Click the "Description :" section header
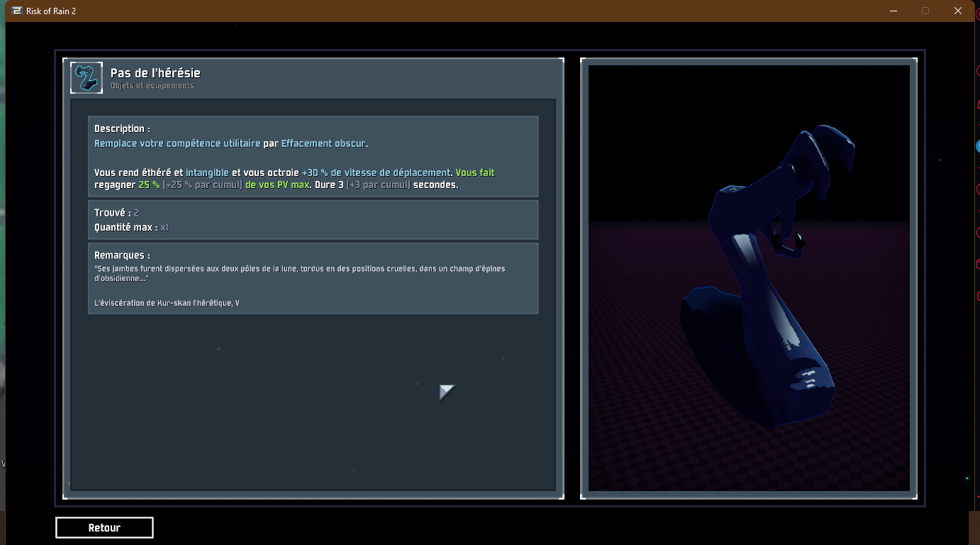The image size is (980, 545). 122,129
